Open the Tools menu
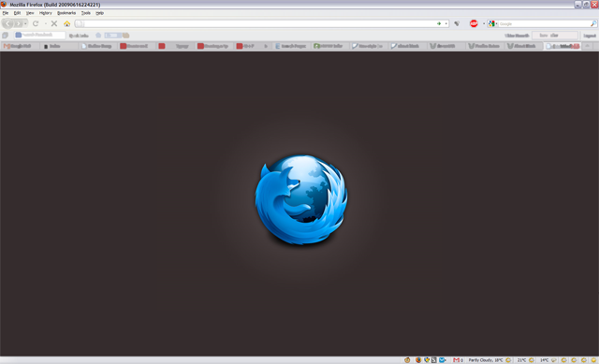599x364 pixels. (85, 13)
